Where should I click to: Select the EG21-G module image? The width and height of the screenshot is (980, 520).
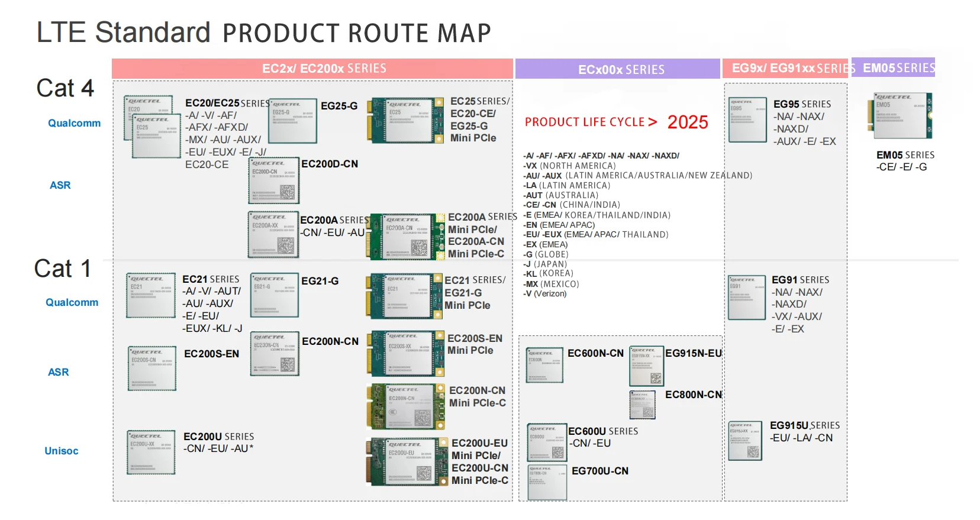[275, 295]
